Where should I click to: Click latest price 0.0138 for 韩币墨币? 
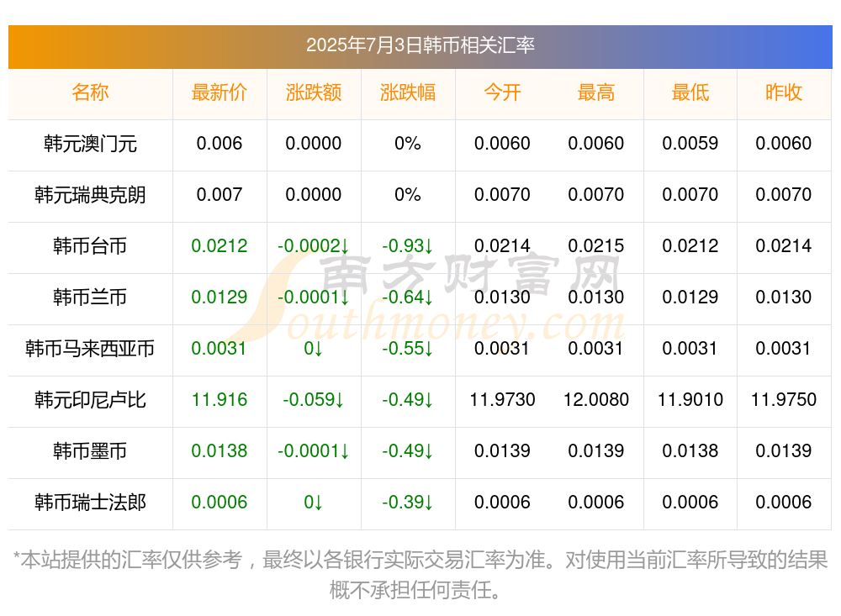point(220,451)
